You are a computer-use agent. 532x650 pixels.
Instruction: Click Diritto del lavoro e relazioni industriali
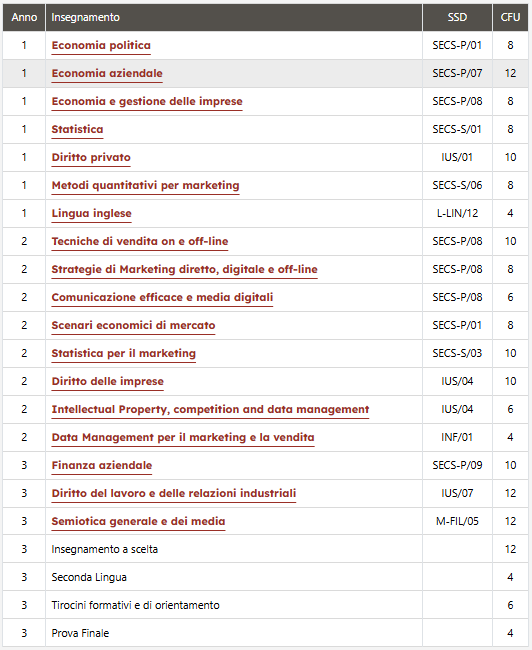coord(174,493)
